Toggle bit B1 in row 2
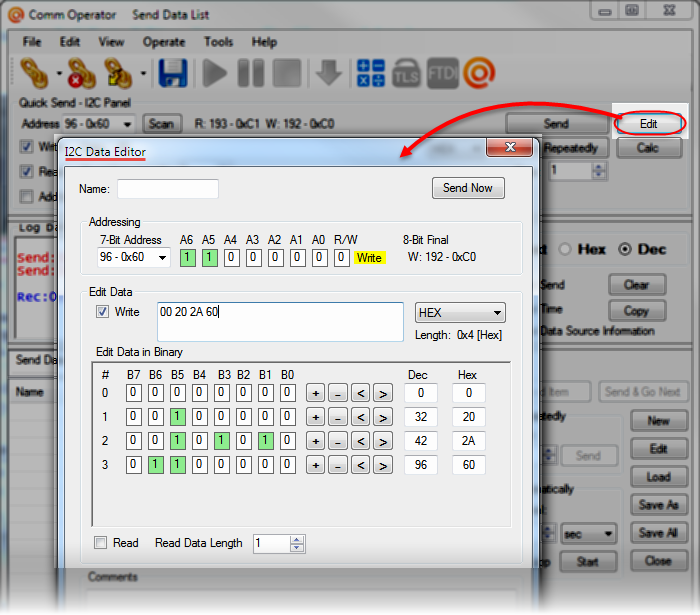This screenshot has height=615, width=700. [265, 440]
